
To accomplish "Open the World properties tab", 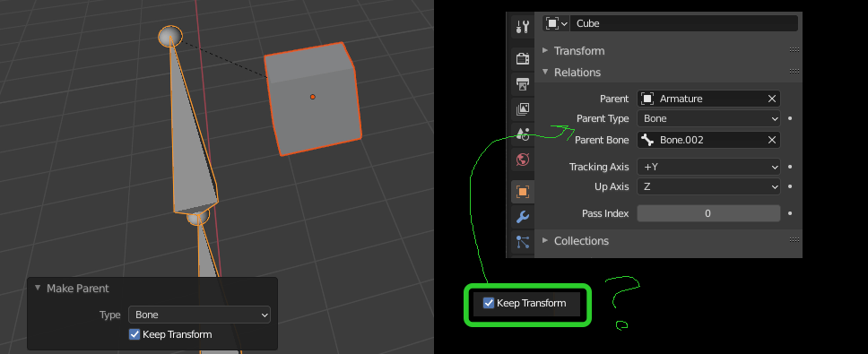I will pyautogui.click(x=523, y=160).
